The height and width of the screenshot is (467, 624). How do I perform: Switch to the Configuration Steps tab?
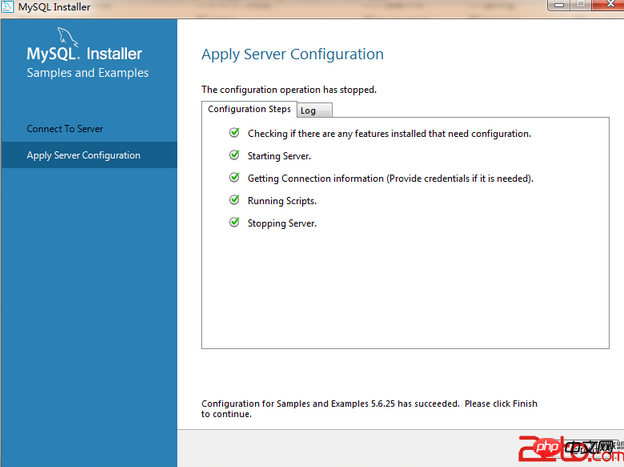point(249,109)
